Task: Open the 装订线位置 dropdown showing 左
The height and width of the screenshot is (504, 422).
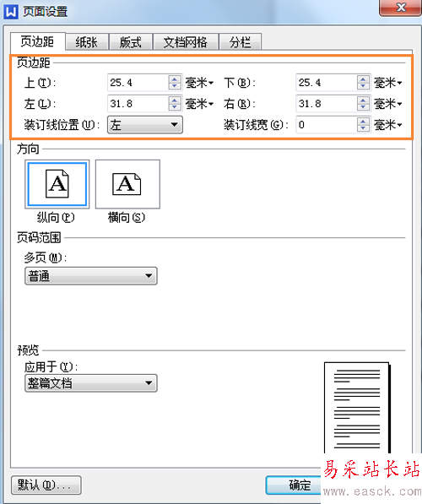Action: 145,125
